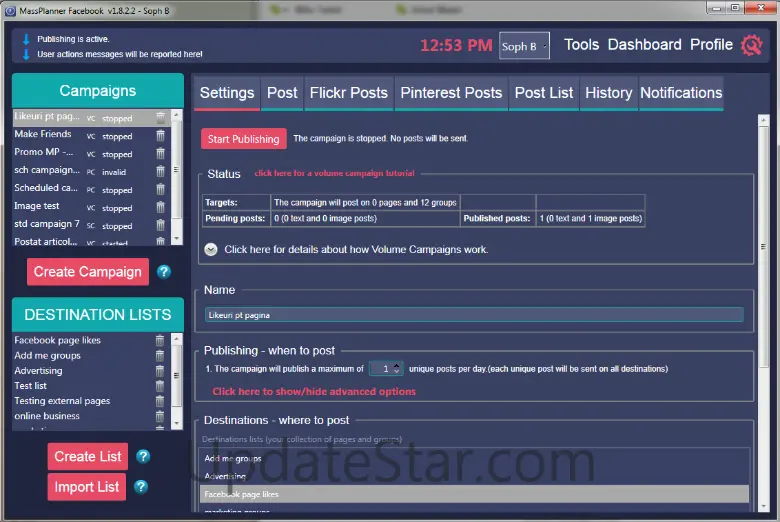This screenshot has width=780, height=522.
Task: Click Start Publishing button
Action: coord(244,139)
